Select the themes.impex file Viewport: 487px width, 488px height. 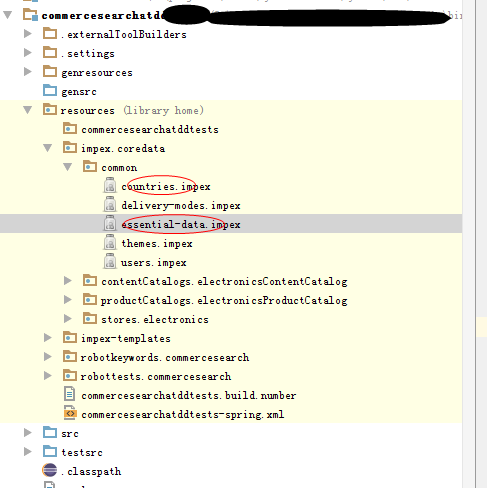tap(157, 243)
